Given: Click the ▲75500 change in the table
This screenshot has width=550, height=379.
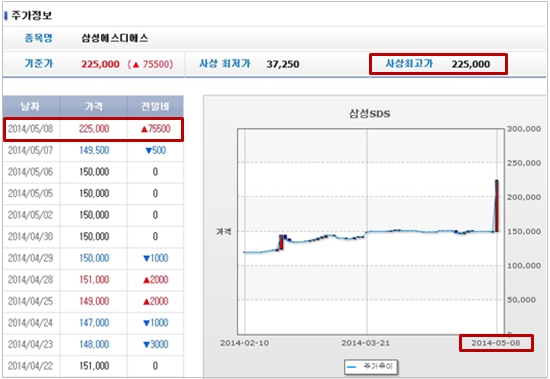Looking at the screenshot, I should pos(155,129).
